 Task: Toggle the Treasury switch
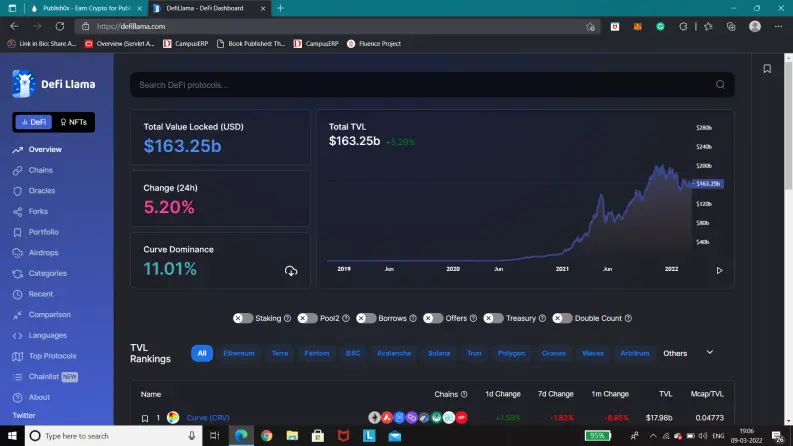(x=493, y=319)
